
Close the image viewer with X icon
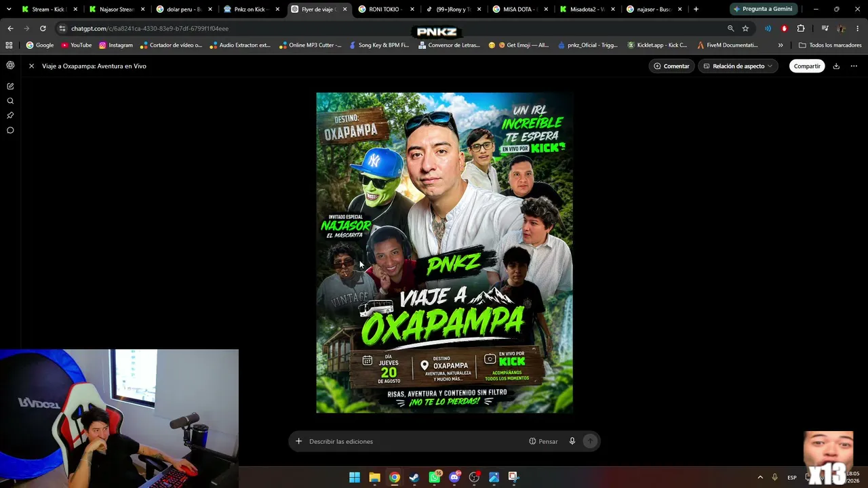pos(31,66)
